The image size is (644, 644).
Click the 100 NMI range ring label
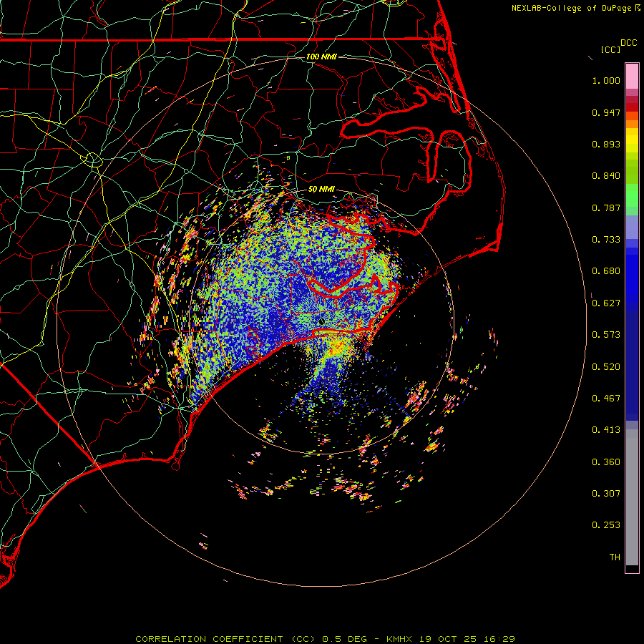coord(321,57)
